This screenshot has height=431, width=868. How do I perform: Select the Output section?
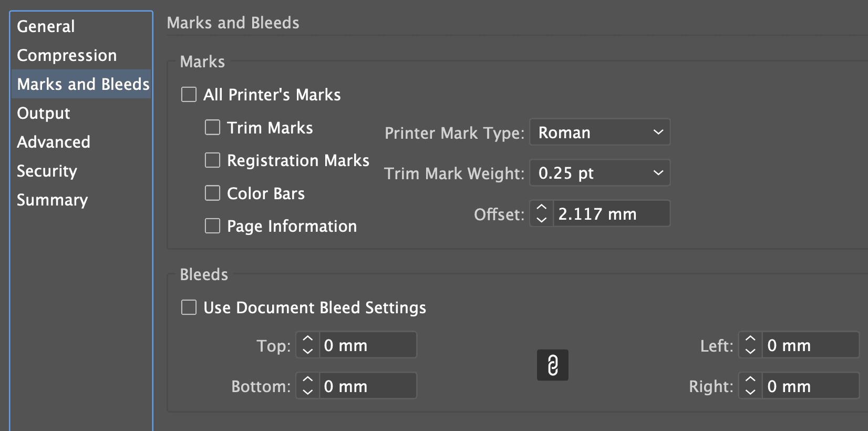pyautogui.click(x=43, y=113)
